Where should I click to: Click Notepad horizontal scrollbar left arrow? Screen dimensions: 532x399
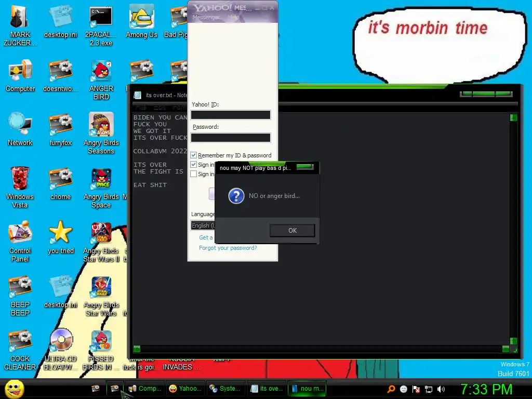(x=137, y=349)
